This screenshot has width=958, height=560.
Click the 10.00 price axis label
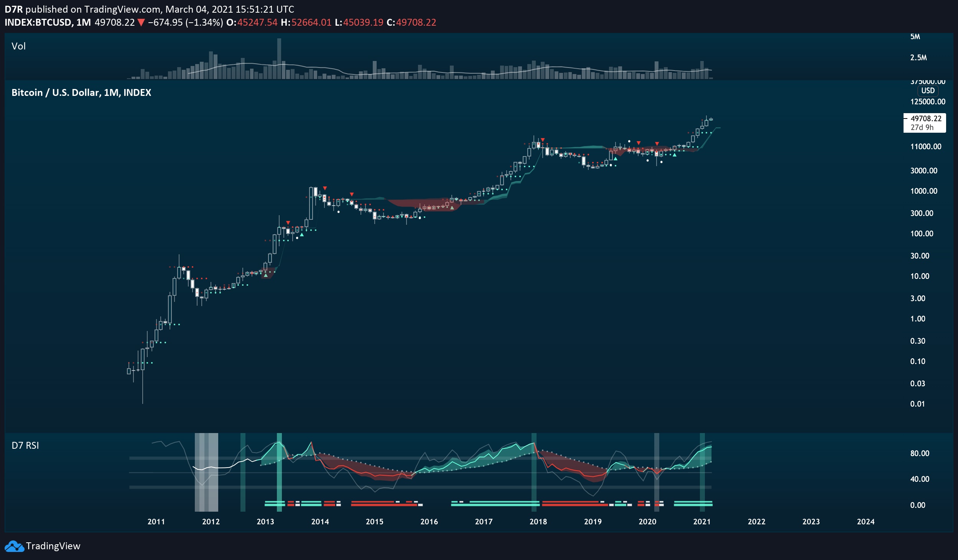pyautogui.click(x=920, y=276)
